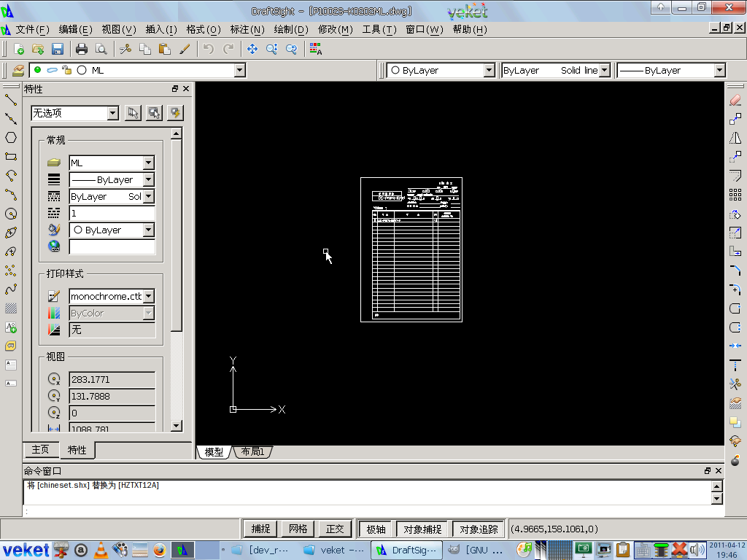Open the 文件(F) menu

(32, 29)
